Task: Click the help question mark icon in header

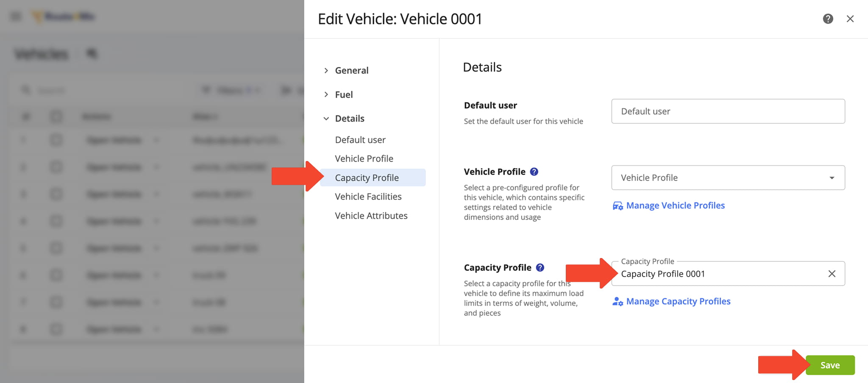Action: (828, 19)
